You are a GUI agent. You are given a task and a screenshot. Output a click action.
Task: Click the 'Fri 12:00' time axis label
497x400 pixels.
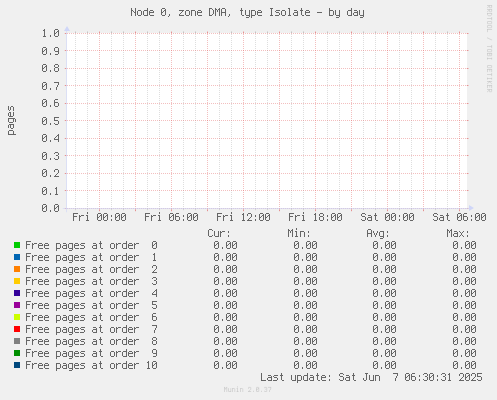pyautogui.click(x=243, y=217)
